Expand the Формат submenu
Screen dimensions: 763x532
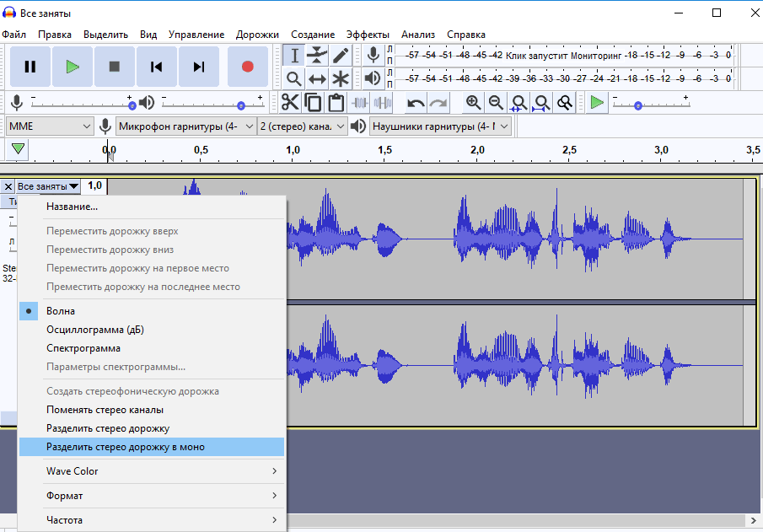pos(152,496)
